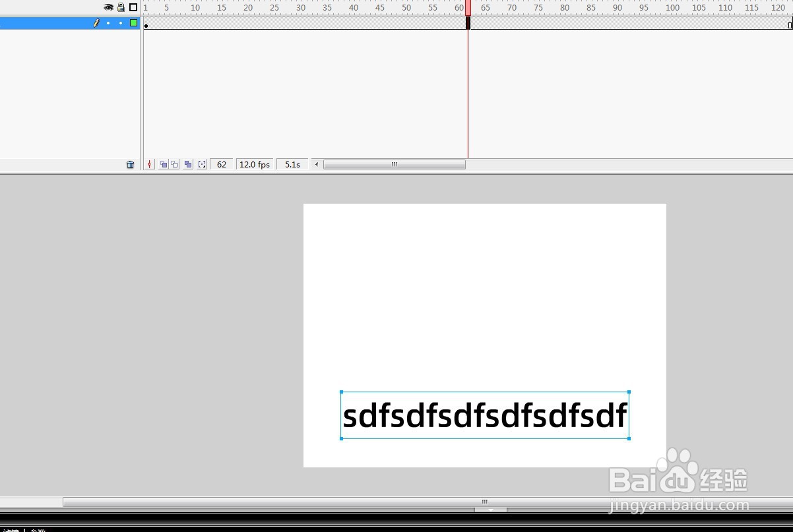The height and width of the screenshot is (532, 793).
Task: Enable the onion skin button
Action: 163,164
